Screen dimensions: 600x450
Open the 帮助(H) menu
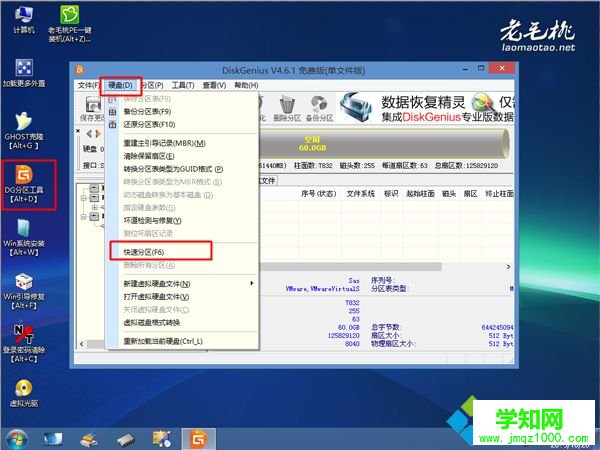pyautogui.click(x=246, y=85)
